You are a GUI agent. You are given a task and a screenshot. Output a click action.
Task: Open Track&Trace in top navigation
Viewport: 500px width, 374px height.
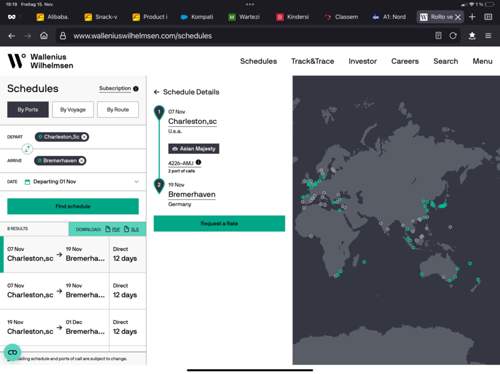click(313, 61)
